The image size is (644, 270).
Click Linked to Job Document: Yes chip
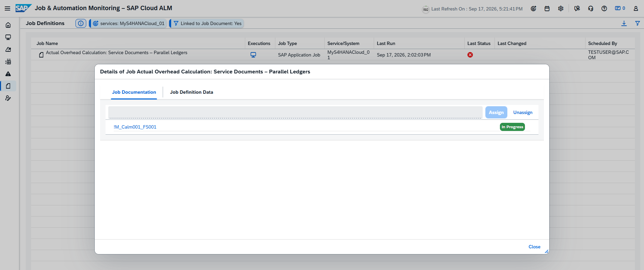point(207,23)
